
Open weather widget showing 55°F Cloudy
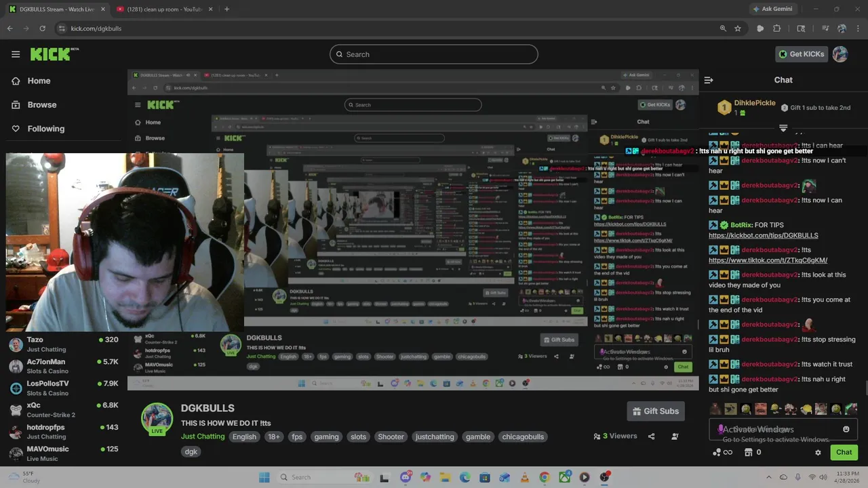[x=24, y=477]
